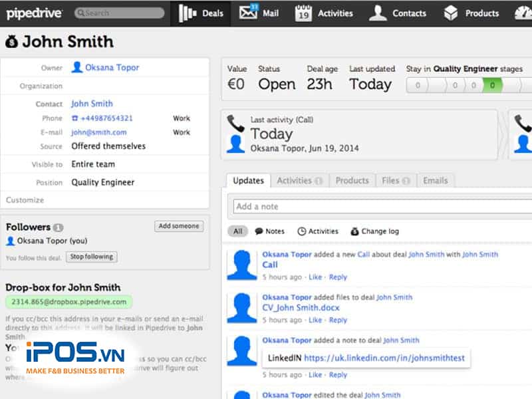Open the CV_John Smith.docx file link

click(301, 308)
